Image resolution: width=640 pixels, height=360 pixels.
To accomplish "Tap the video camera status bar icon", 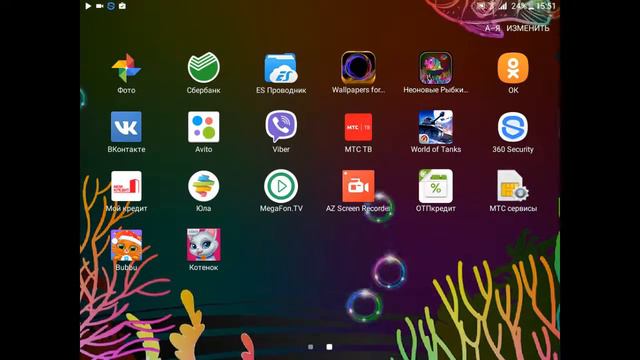I will 99,6.
